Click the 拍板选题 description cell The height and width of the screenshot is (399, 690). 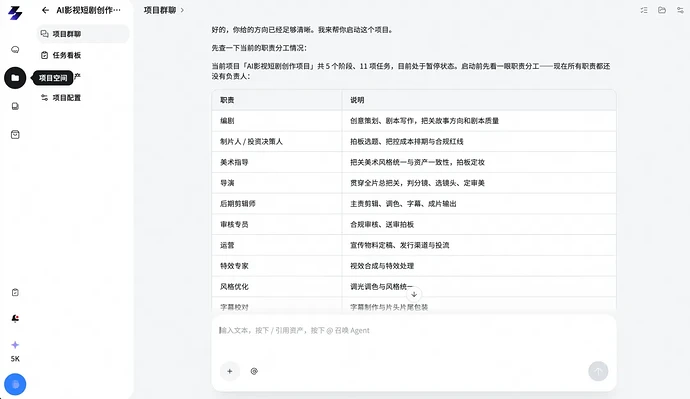tap(479, 141)
